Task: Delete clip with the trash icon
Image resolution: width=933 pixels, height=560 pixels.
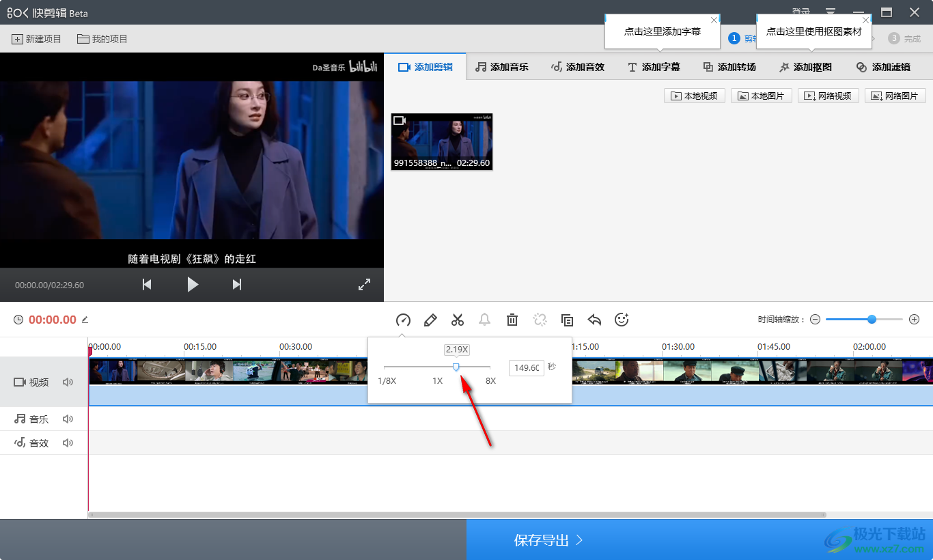Action: (512, 320)
